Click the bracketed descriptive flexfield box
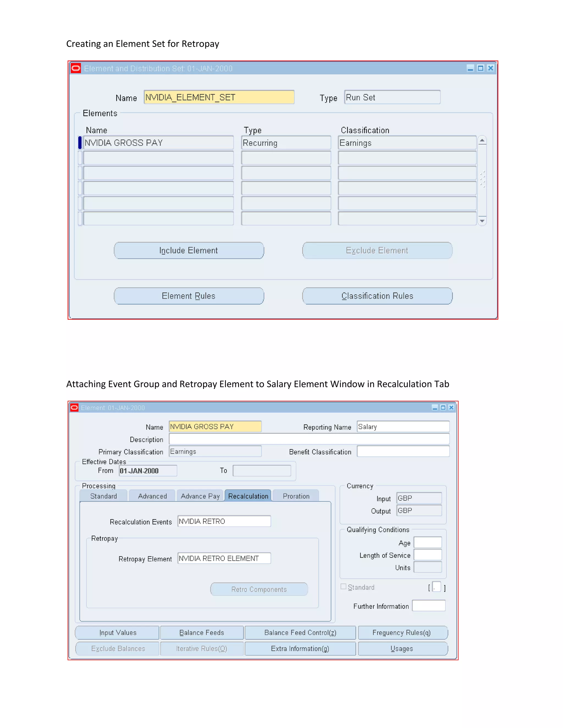 (437, 587)
